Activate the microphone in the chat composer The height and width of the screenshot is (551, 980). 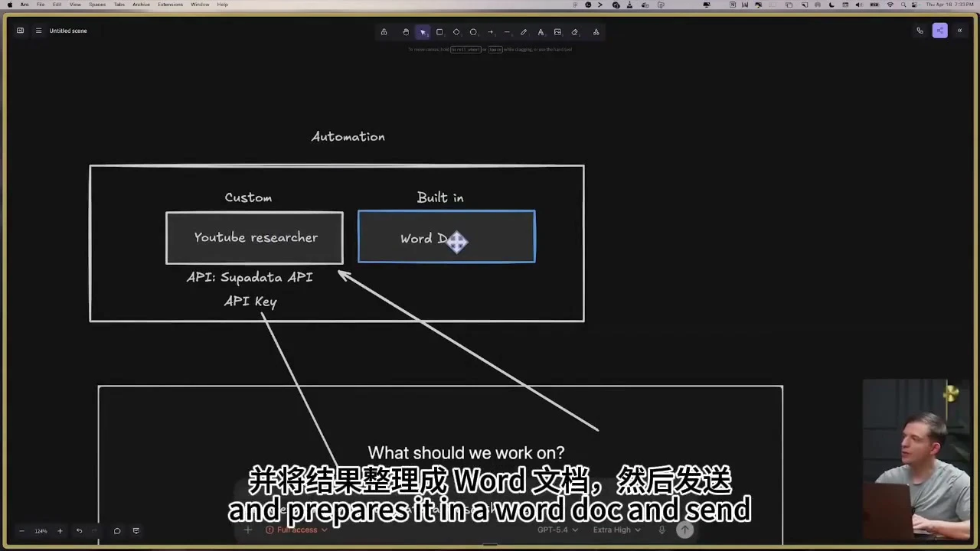[x=661, y=530]
